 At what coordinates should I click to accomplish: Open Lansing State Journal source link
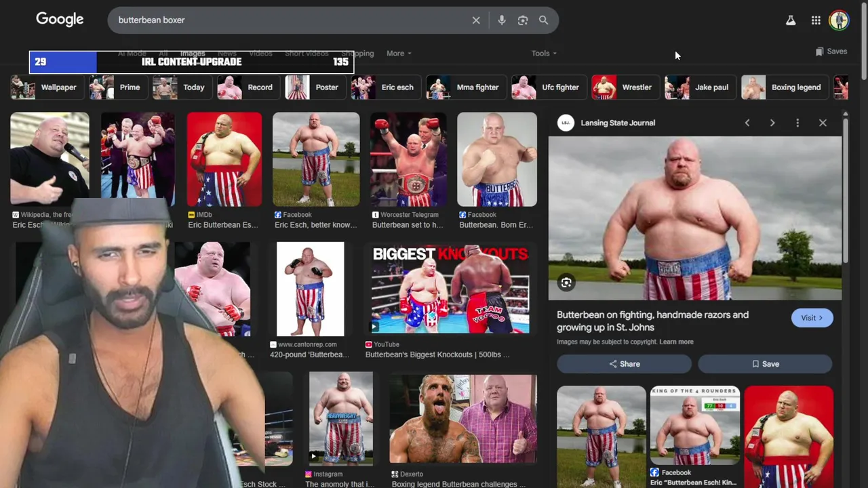606,123
